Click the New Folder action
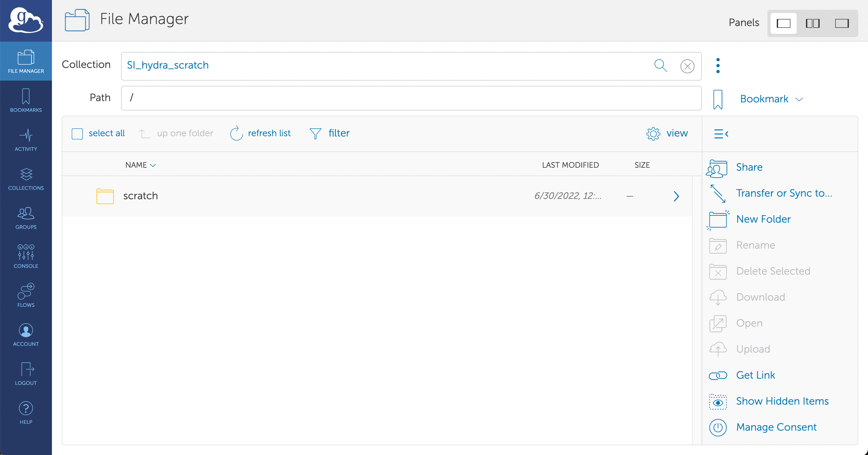Screen dimensions: 868x455 click(763, 219)
